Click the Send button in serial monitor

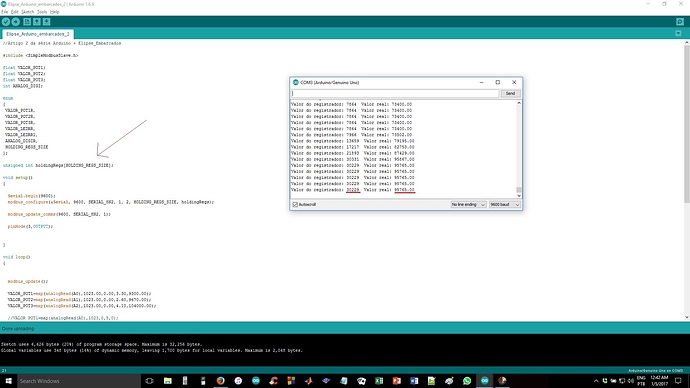510,93
